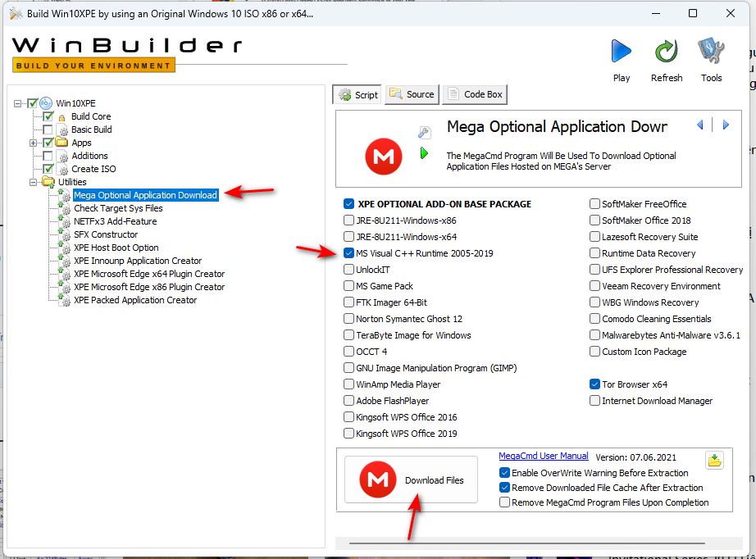Open the Tools wrench icon
The image size is (756, 559).
pyautogui.click(x=711, y=51)
